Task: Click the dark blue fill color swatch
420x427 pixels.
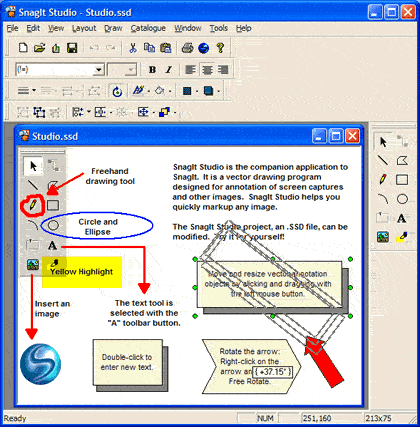Action: click(187, 91)
